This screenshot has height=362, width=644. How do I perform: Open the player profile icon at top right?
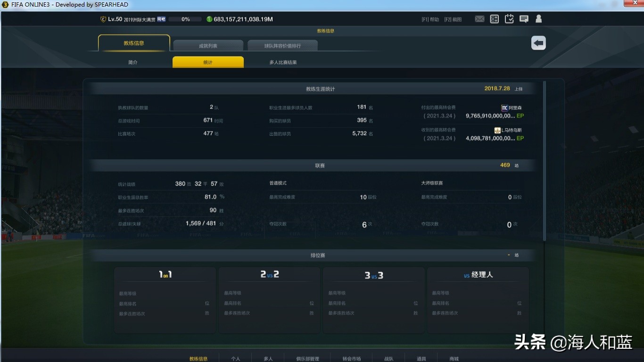point(538,19)
